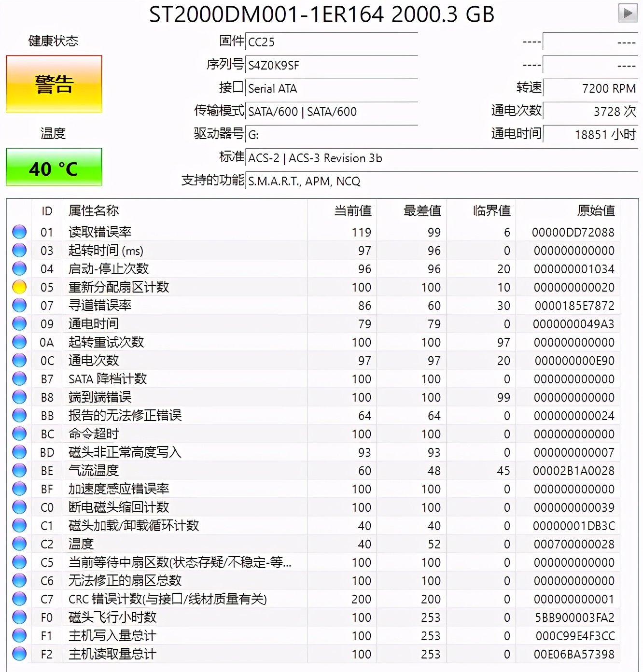Click the 原始值 column header
643x672 pixels.
[568, 211]
